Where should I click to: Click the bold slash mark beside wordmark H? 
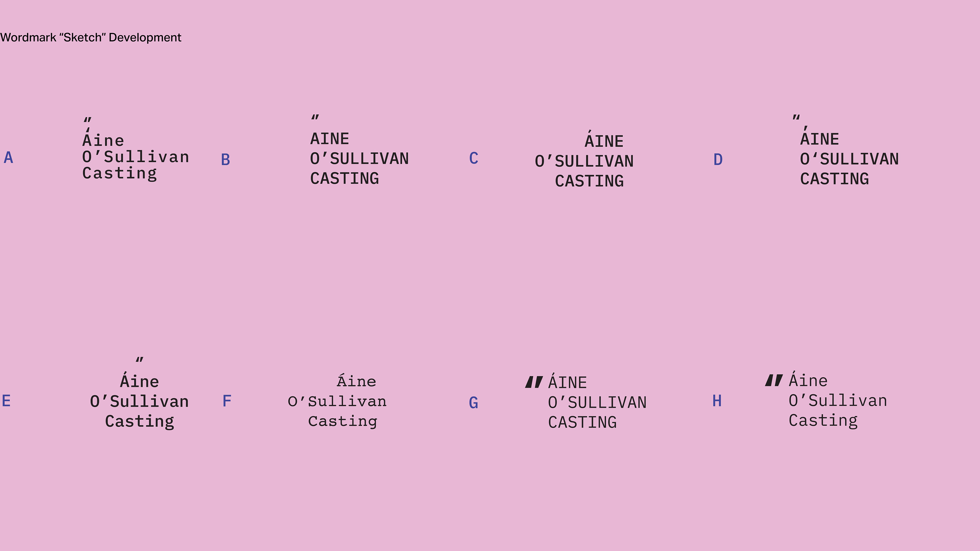(774, 380)
